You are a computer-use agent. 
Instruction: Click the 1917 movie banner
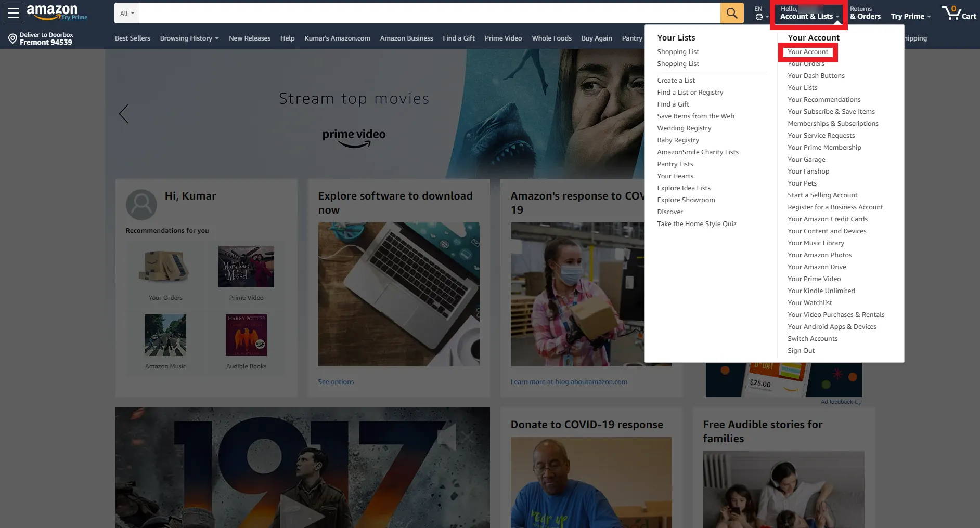302,468
